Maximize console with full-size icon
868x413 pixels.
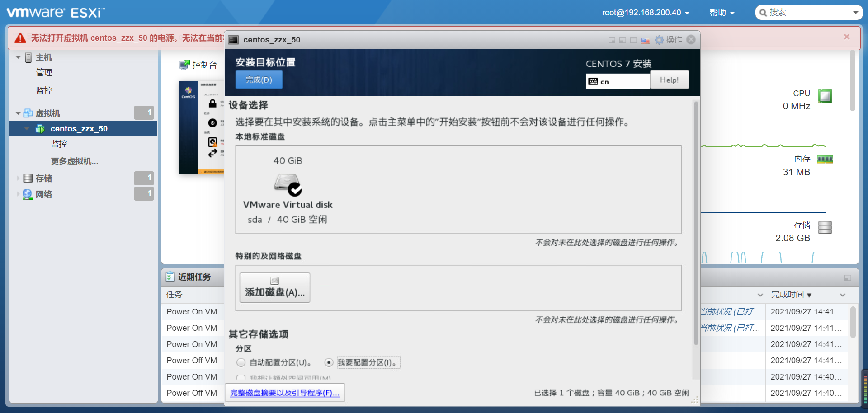634,40
